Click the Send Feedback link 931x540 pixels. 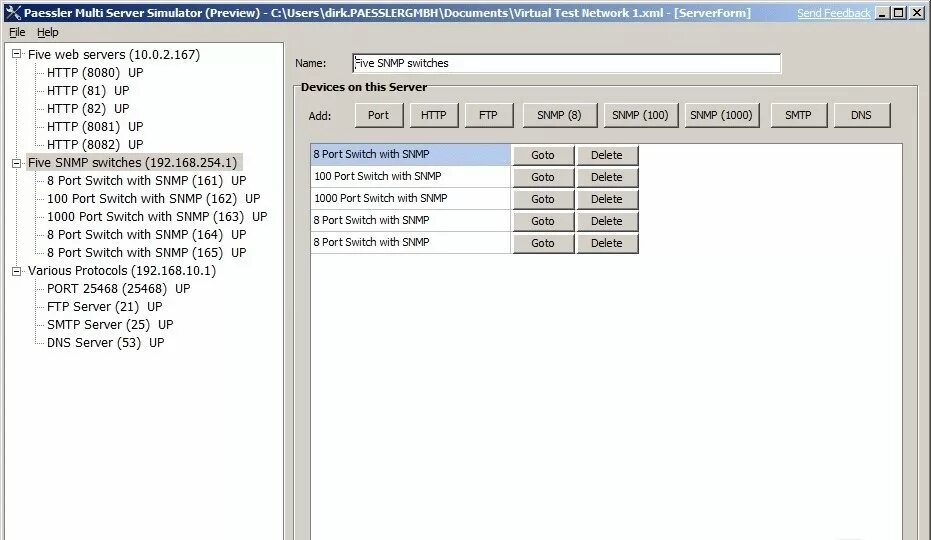833,13
